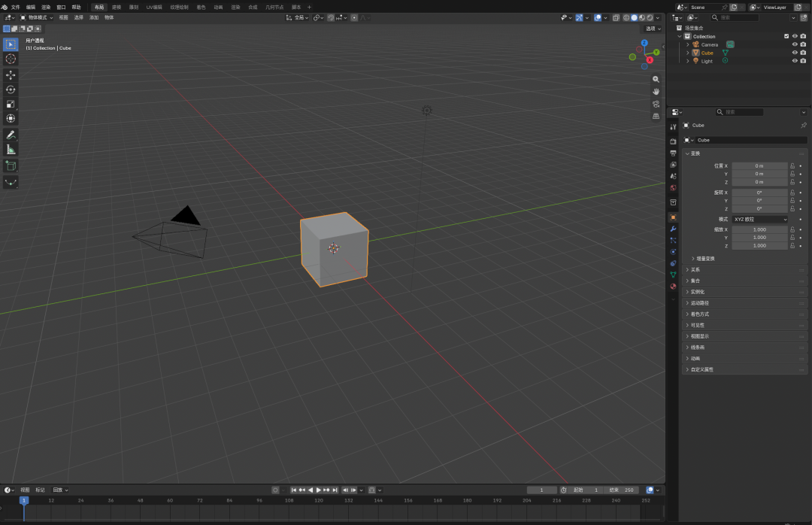Select the Measure tool
Screen dimensions: 812x525
click(x=11, y=150)
